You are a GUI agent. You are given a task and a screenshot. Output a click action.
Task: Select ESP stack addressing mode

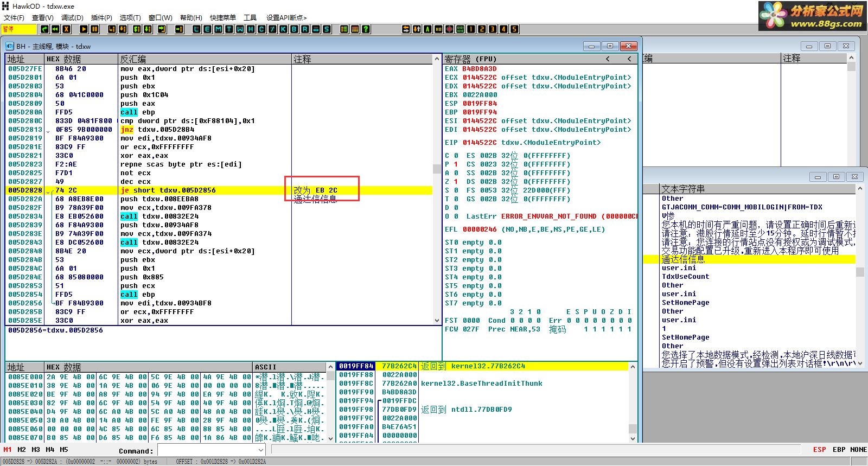pyautogui.click(x=819, y=450)
